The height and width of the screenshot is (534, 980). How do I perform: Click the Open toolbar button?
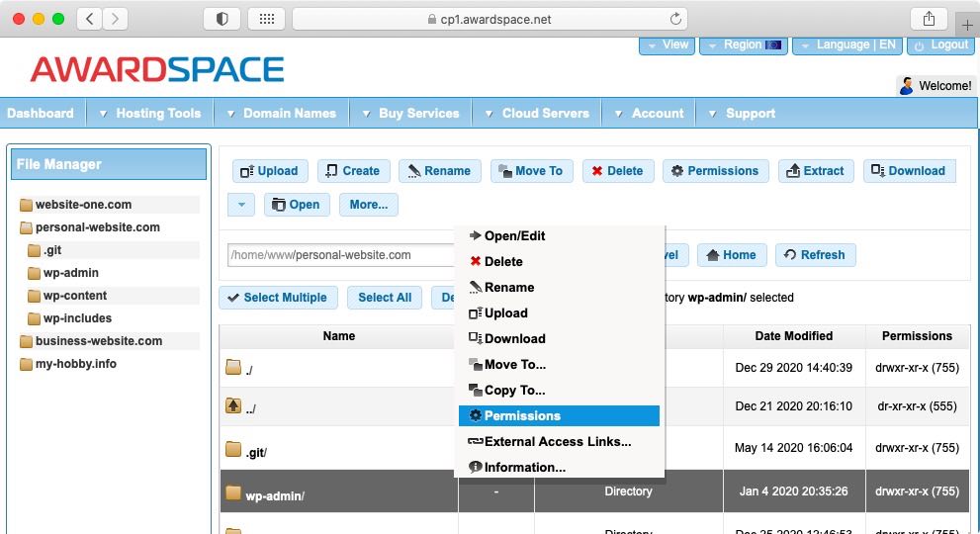[x=297, y=205]
